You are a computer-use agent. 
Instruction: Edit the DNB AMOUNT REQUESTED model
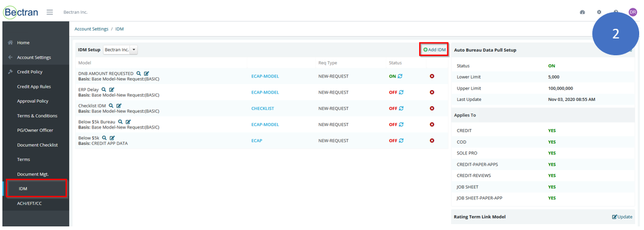(x=146, y=73)
